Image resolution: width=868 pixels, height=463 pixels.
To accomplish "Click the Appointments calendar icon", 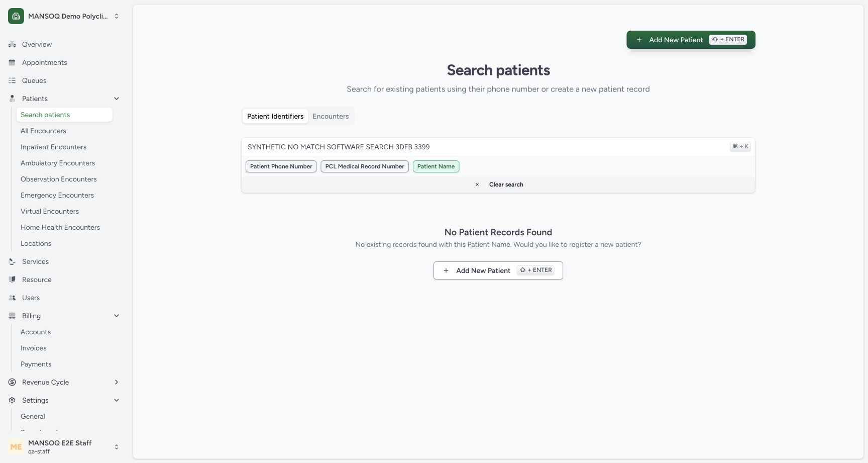I will point(12,62).
